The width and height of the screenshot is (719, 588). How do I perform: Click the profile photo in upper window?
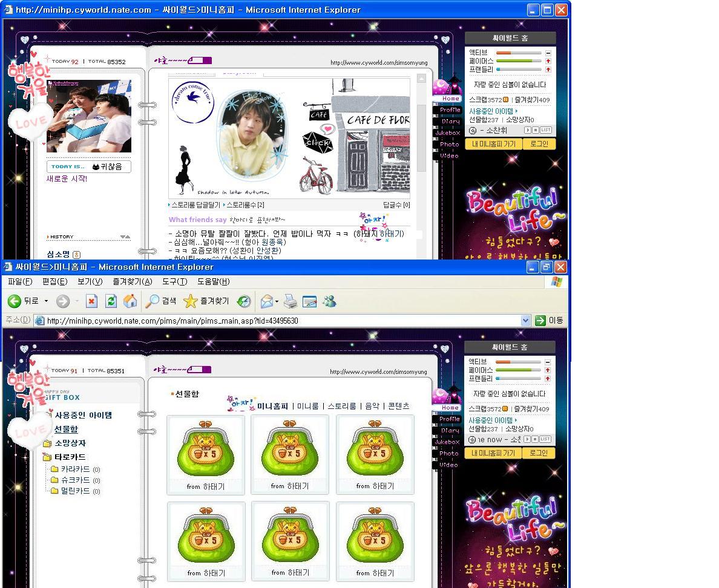click(x=88, y=116)
